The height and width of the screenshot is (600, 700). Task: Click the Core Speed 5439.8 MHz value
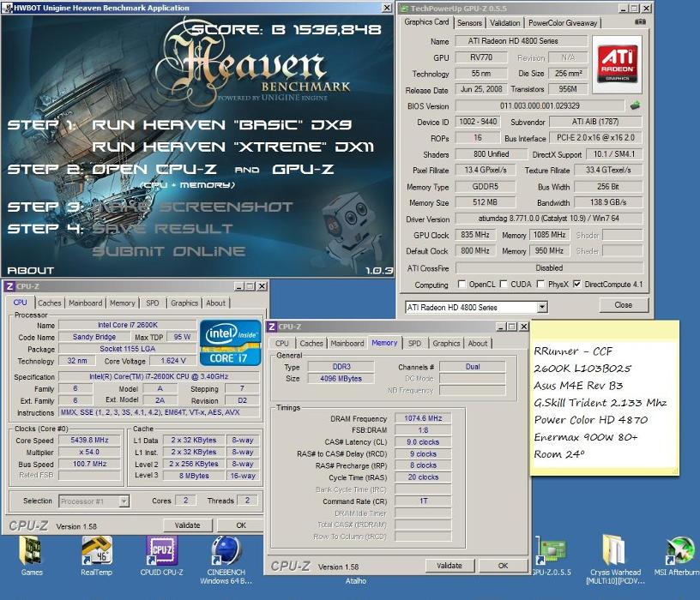[x=90, y=441]
